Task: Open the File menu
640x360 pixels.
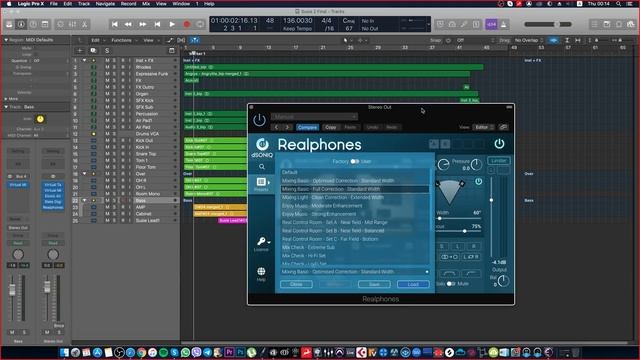Action: point(53,4)
